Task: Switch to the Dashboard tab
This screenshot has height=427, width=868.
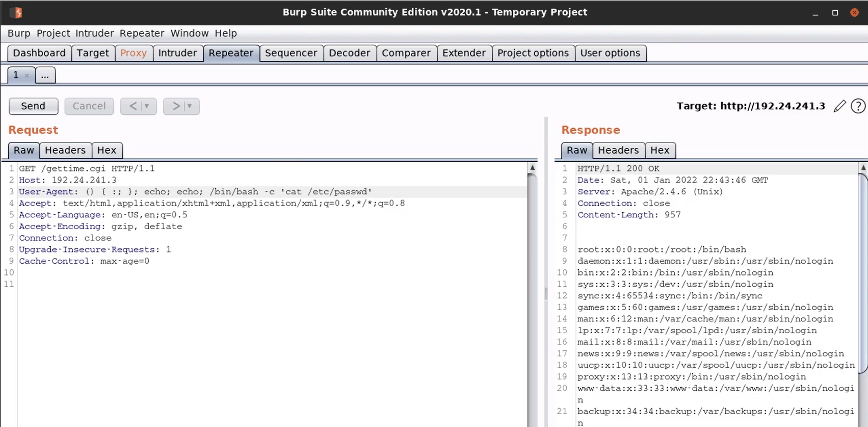Action: (x=39, y=53)
